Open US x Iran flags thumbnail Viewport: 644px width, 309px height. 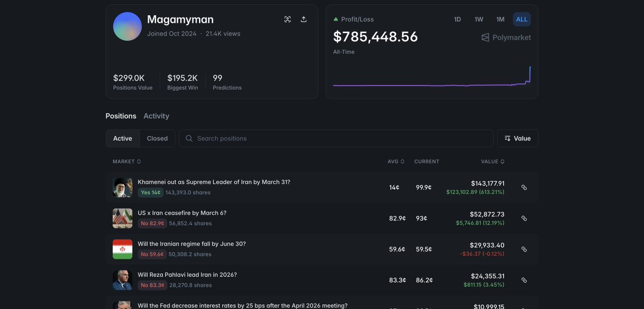122,218
